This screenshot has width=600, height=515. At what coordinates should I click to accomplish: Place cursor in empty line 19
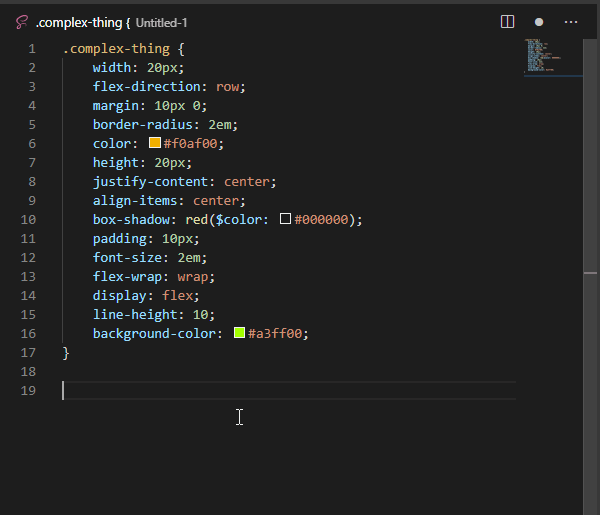[x=289, y=390]
